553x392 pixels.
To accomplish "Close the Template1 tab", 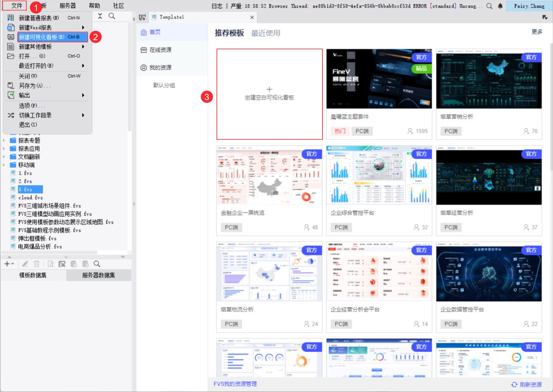I will [x=252, y=17].
